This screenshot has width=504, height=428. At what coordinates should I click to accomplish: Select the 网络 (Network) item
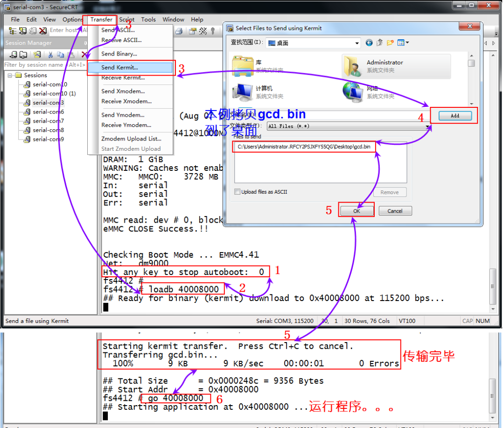pyautogui.click(x=368, y=91)
